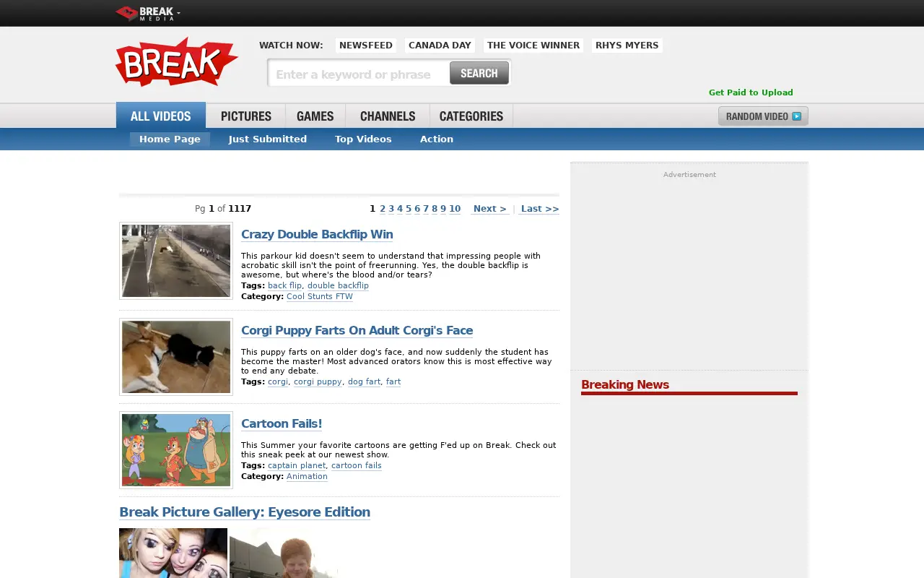924x578 pixels.
Task: Click the dog fart tag
Action: 364,382
